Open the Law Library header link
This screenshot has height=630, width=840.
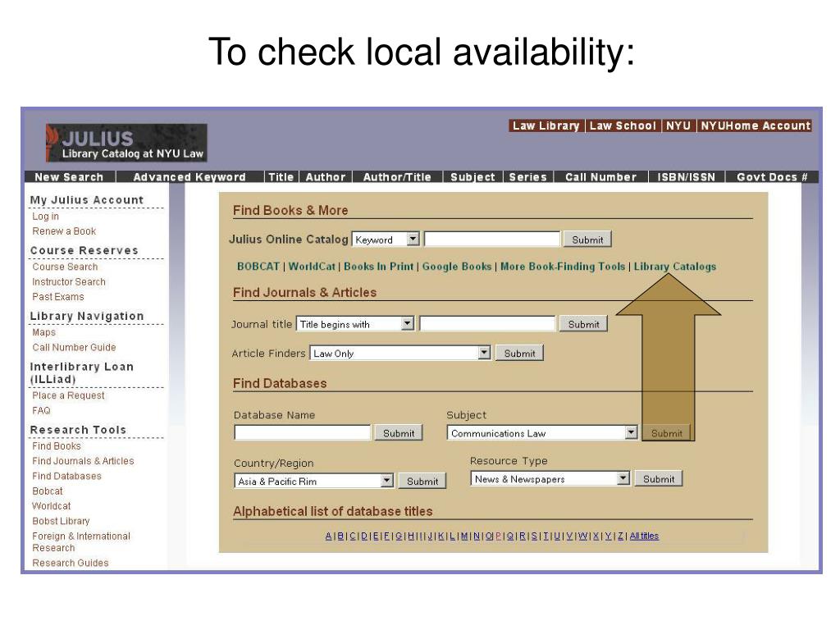pyautogui.click(x=546, y=126)
